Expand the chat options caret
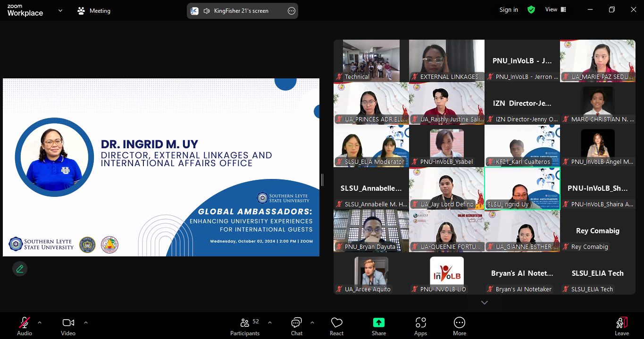 [x=312, y=322]
